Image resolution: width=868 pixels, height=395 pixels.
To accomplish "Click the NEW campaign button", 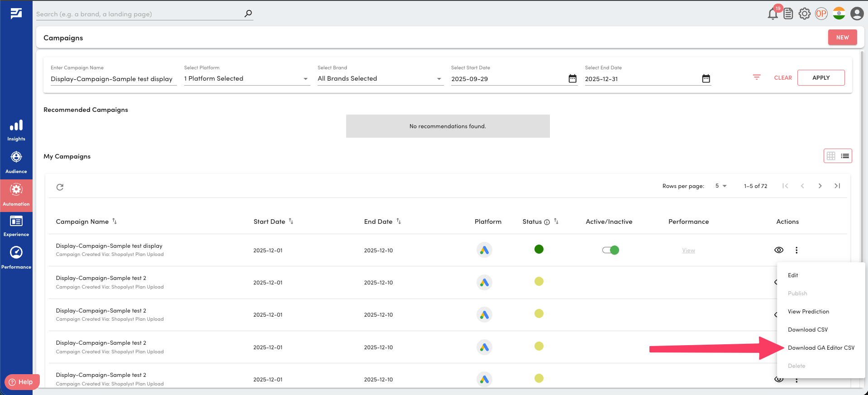I will (x=843, y=38).
